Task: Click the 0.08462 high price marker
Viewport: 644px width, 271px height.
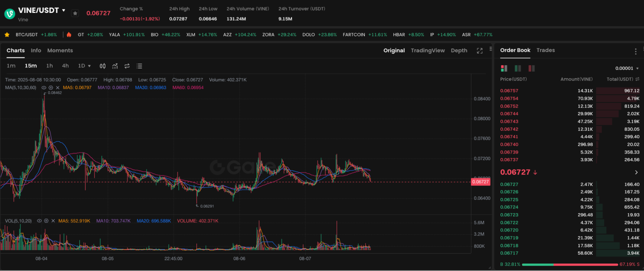Action: pyautogui.click(x=54, y=93)
